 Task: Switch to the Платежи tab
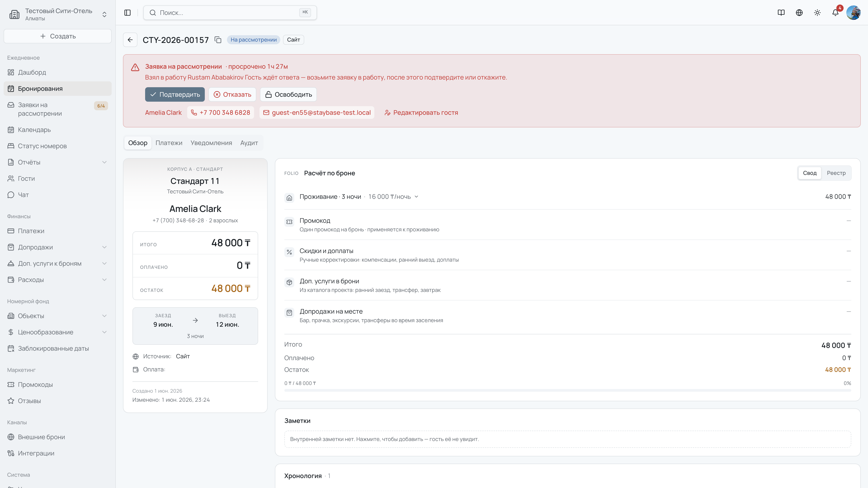pos(169,143)
